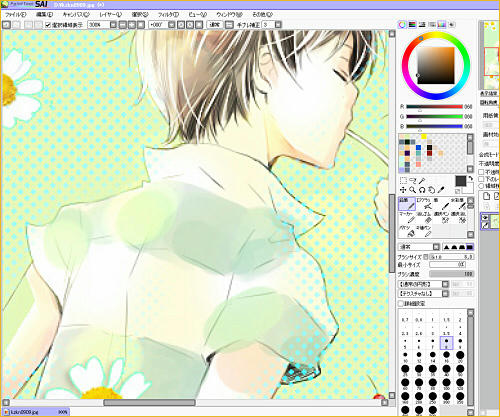This screenshot has width=500, height=417.
Task: Click the zoom out minus button in toolbar
Action: 123,25
